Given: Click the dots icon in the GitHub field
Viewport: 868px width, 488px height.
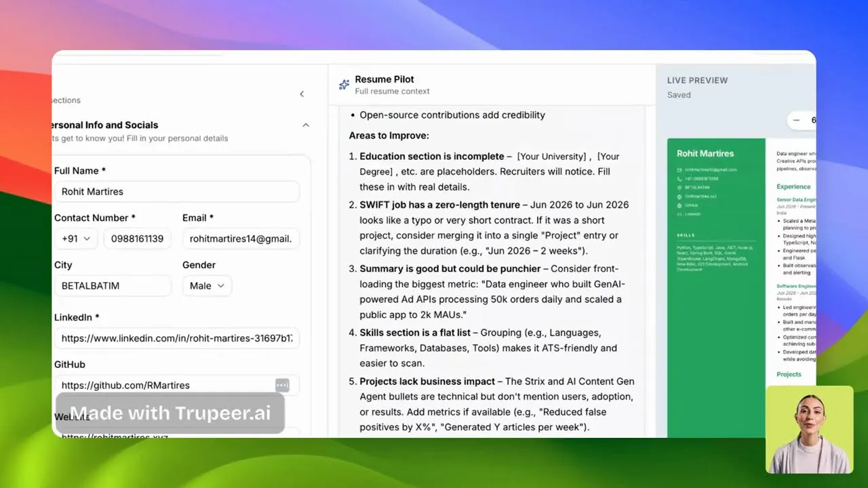Looking at the screenshot, I should click(282, 385).
